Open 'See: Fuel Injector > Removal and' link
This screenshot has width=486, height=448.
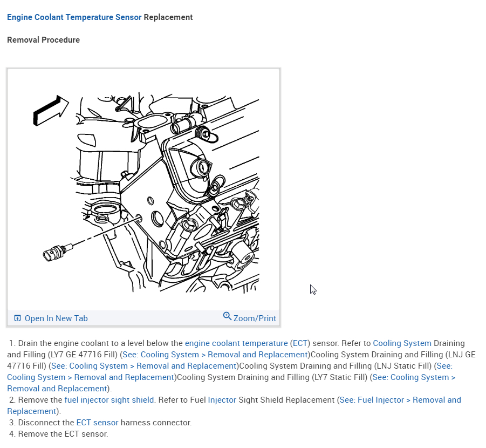400,399
